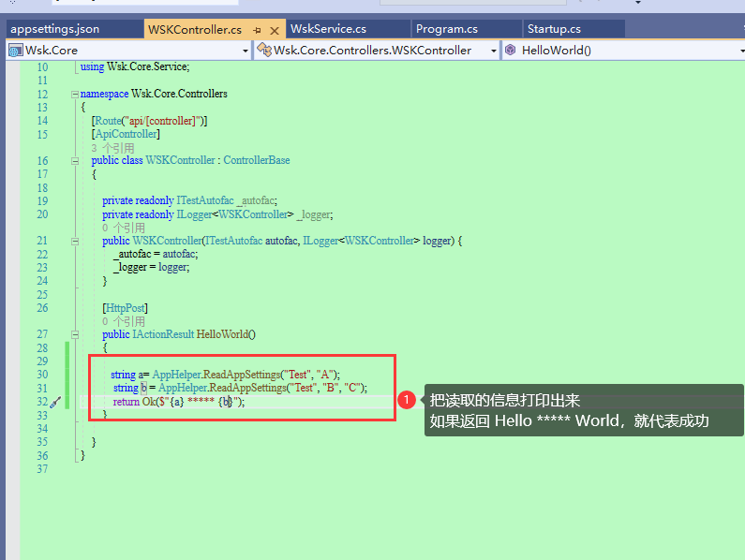Collapse the HelloWorld method block
This screenshot has height=560, width=745.
[x=75, y=335]
